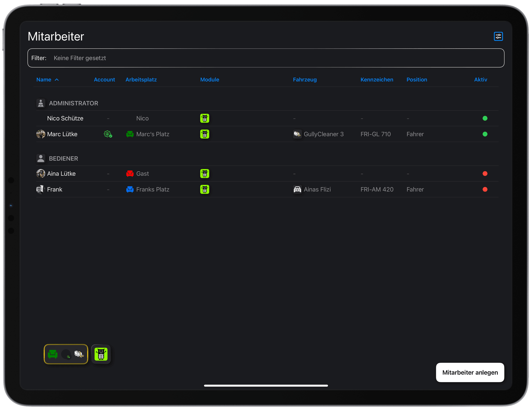
Task: Sort by Arbeitsplatz column
Action: (141, 79)
